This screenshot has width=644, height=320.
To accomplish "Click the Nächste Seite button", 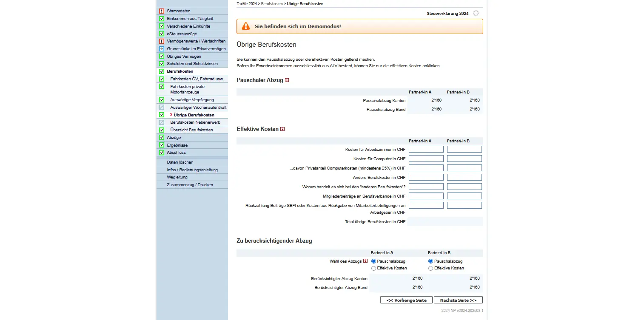I will click(458, 300).
